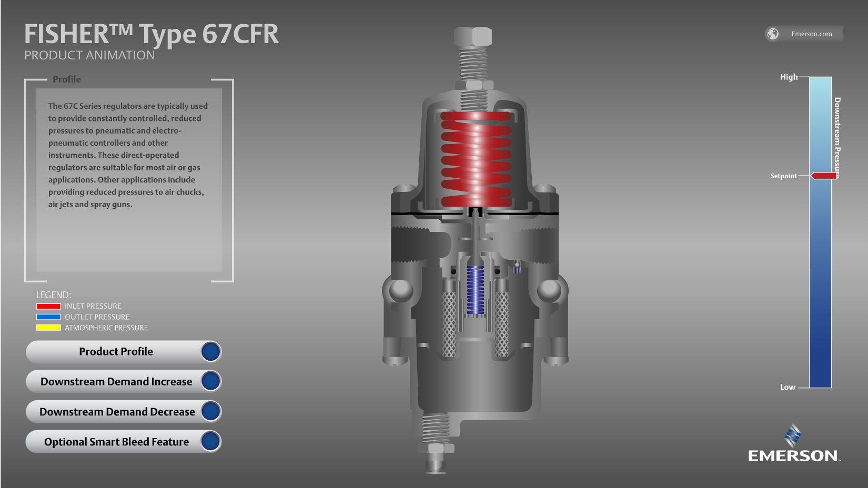
Task: Open the Optional Smart Bleed Feature
Action: click(x=116, y=442)
